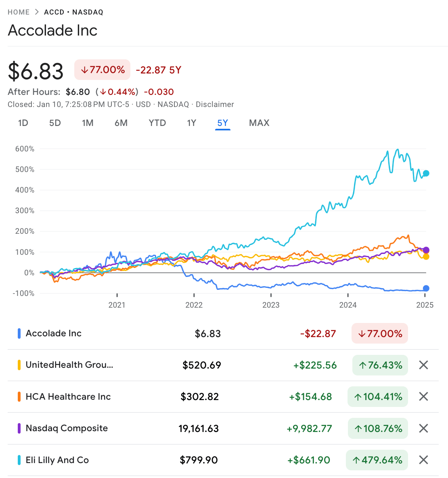Viewport: 448px width, 478px height.
Task: Remove UnitedHealth Group comparison with X icon
Action: tap(423, 365)
